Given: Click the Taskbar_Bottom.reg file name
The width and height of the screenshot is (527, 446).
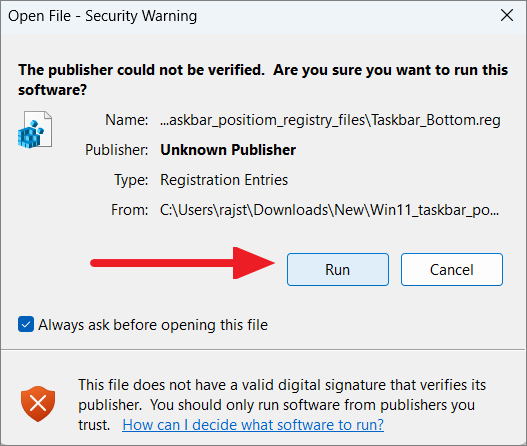Looking at the screenshot, I should pyautogui.click(x=330, y=120).
